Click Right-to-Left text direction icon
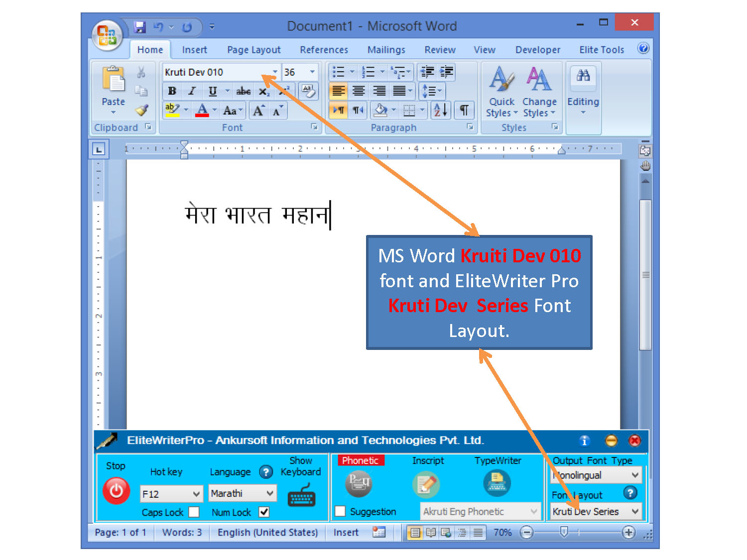Image resolution: width=747 pixels, height=560 pixels. pyautogui.click(x=358, y=110)
